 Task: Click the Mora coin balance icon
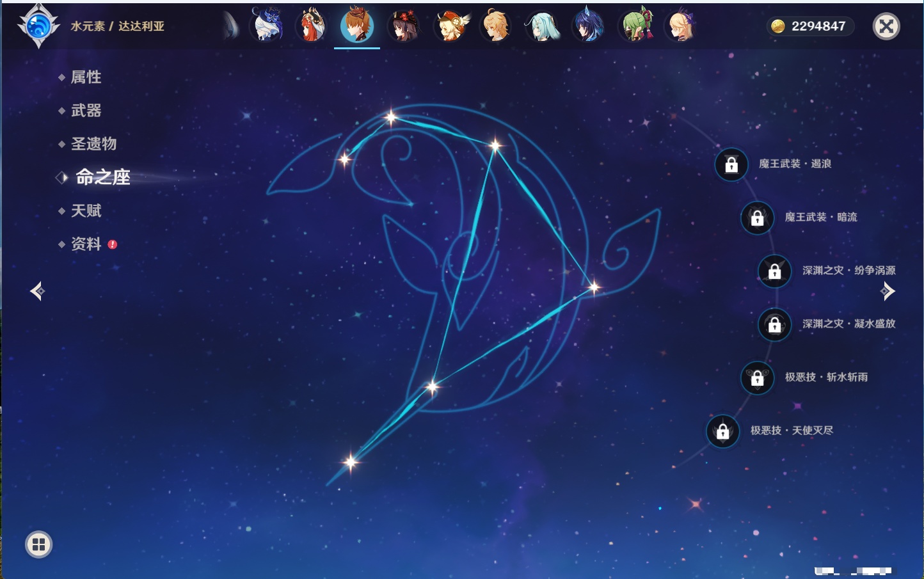tap(778, 26)
